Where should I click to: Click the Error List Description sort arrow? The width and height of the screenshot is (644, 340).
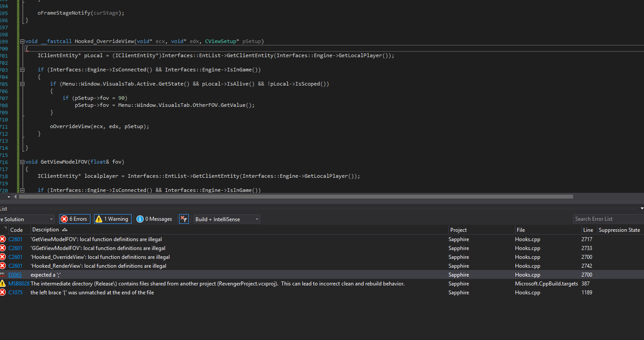tap(65, 230)
